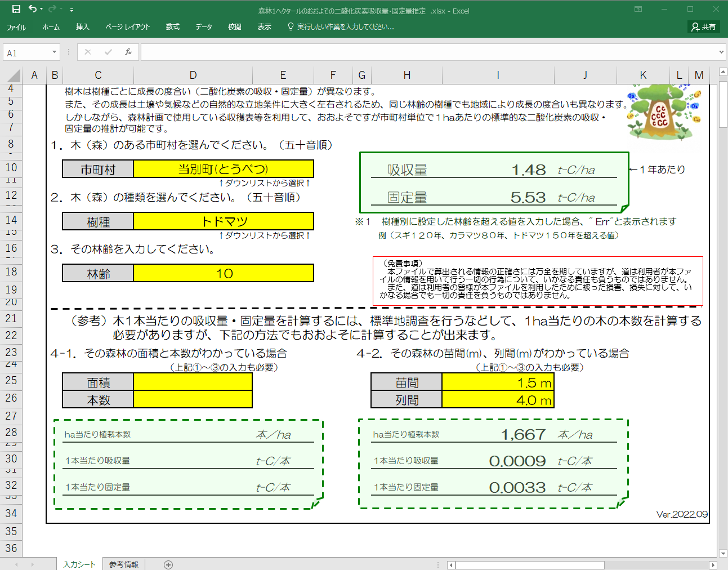Open the 校閲 ribbon tab
The image size is (728, 570).
click(x=234, y=26)
